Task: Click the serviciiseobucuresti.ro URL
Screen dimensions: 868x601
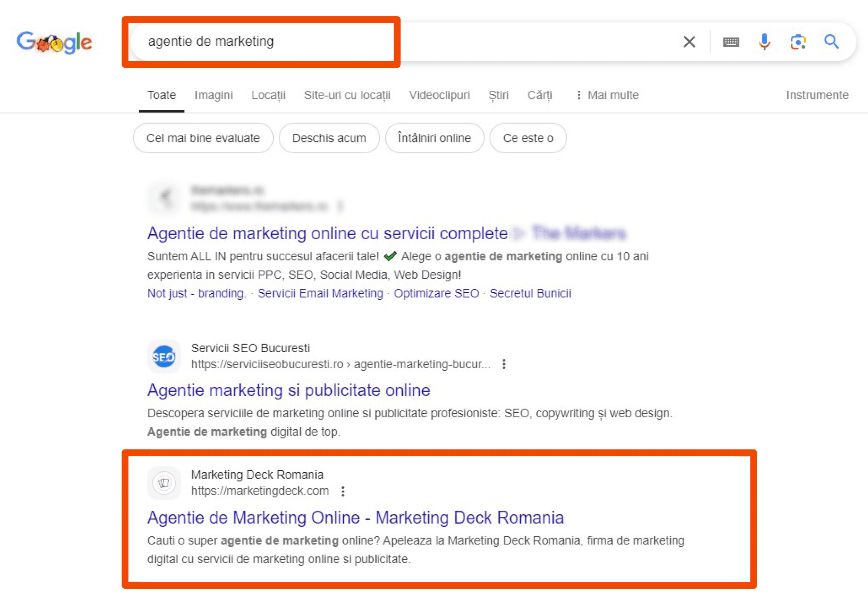Action: click(x=341, y=364)
